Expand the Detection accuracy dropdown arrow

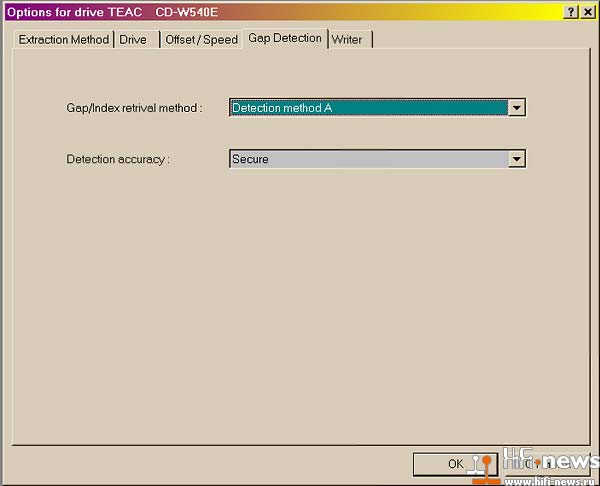[x=516, y=159]
